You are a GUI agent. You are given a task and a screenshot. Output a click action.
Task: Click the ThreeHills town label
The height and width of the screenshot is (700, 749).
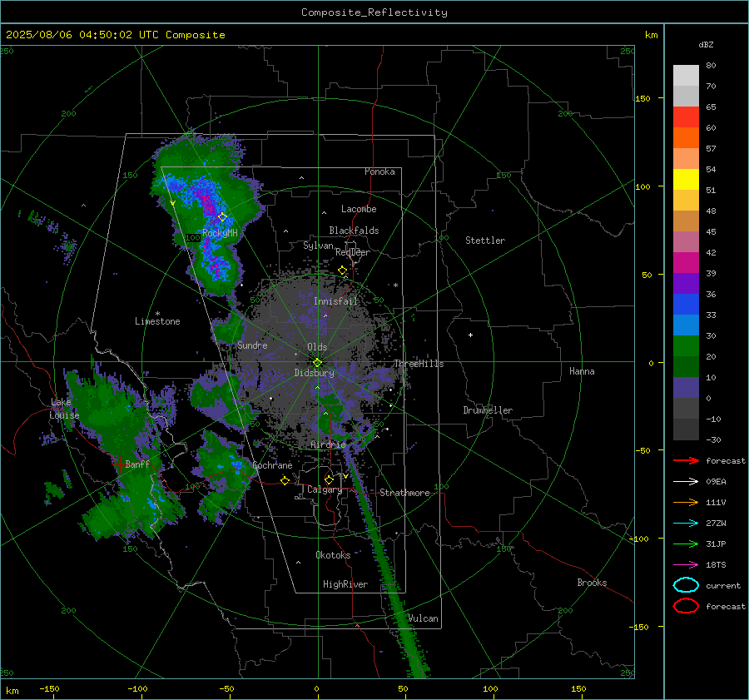(419, 364)
